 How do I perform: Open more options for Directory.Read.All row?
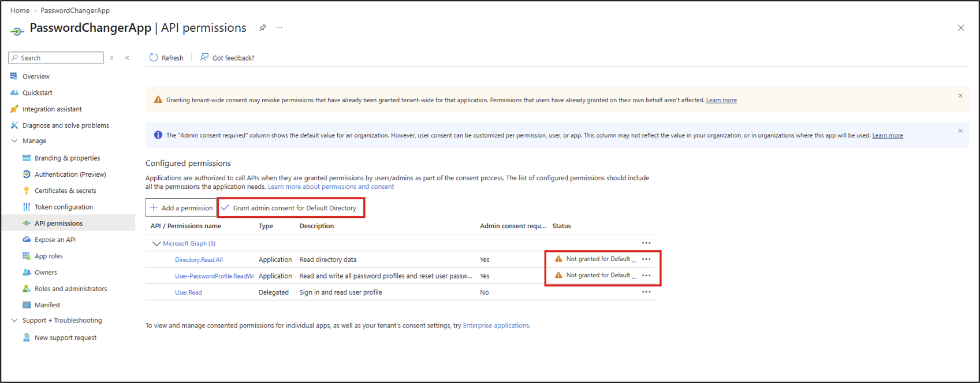(646, 259)
